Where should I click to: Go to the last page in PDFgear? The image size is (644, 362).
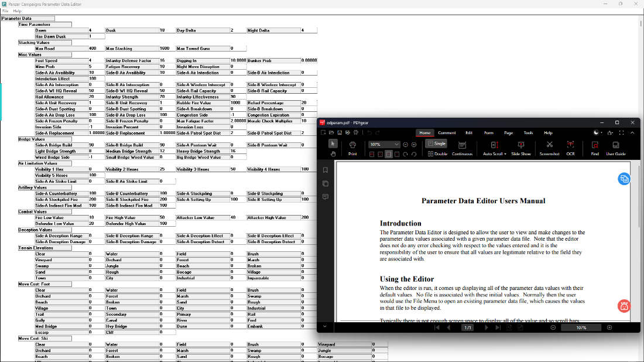(498, 327)
